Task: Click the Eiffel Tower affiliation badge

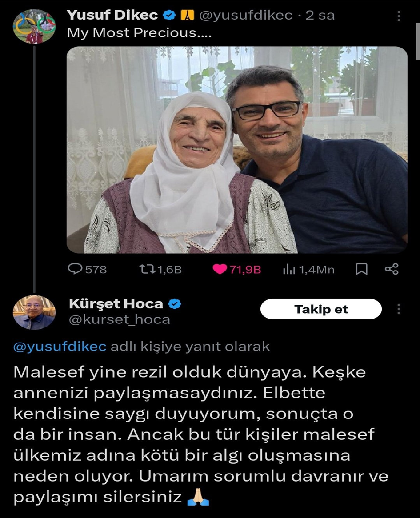Action: (188, 15)
